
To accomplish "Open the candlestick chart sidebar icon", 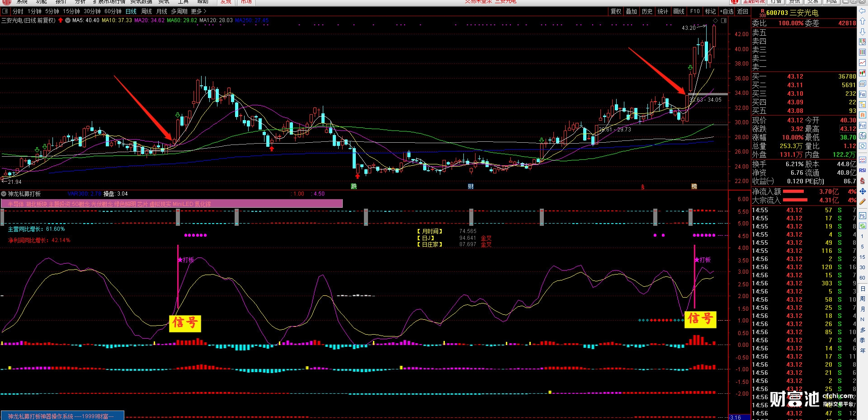I will (862, 73).
